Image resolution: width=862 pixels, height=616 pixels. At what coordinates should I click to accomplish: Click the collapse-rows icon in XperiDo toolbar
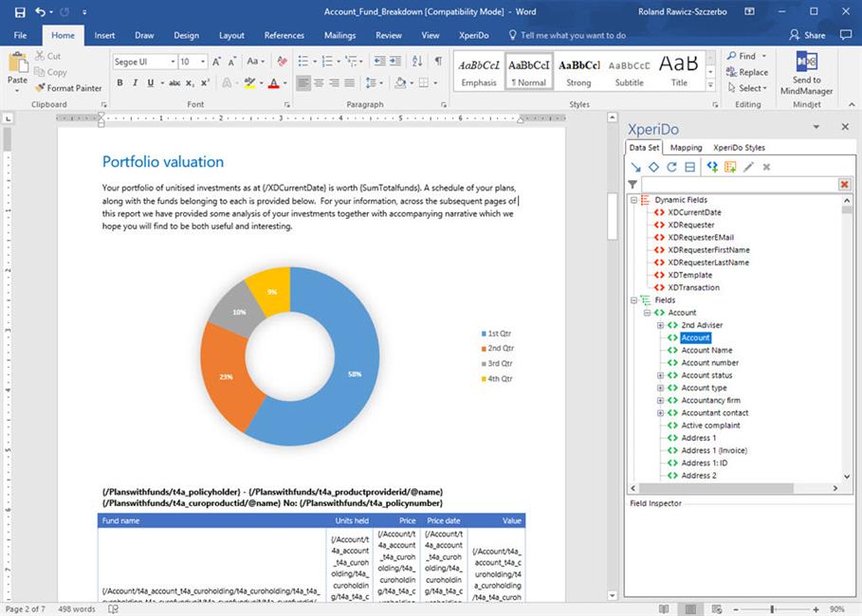690,167
